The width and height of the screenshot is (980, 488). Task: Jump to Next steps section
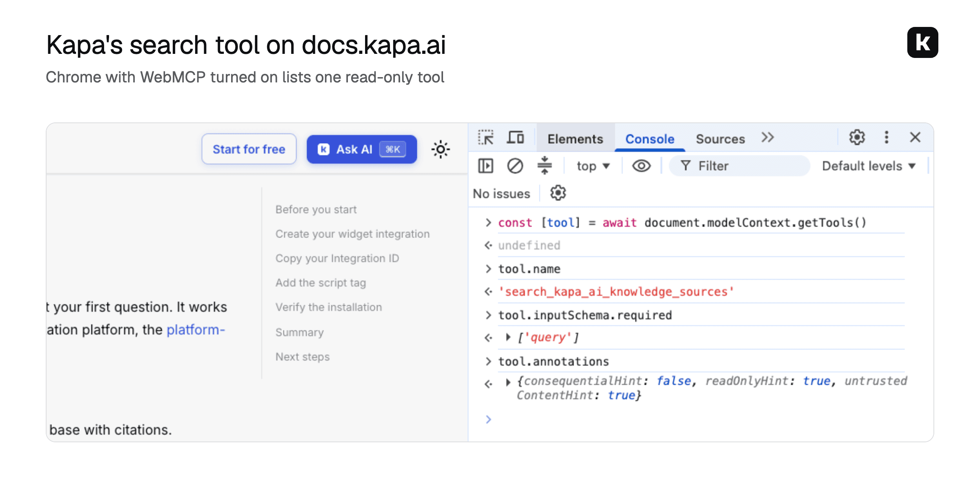coord(303,357)
